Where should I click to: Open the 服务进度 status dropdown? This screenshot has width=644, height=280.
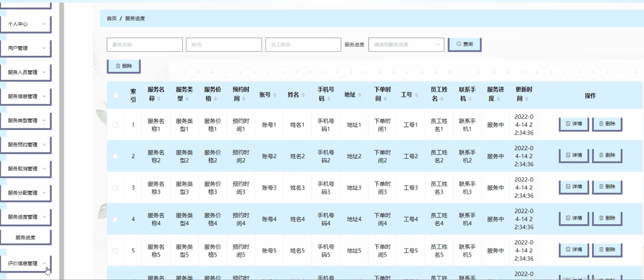pos(406,45)
